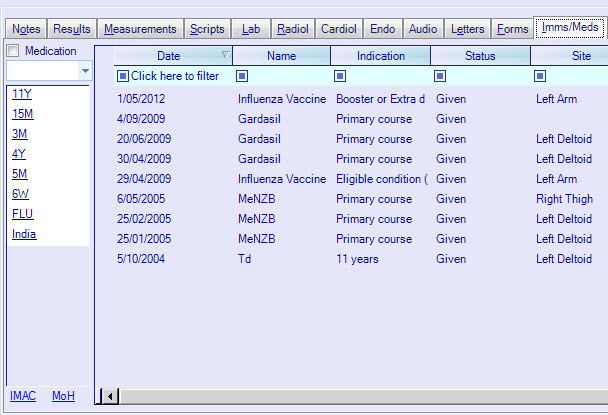The width and height of the screenshot is (608, 415).
Task: Open the Site column filter icon
Action: tap(540, 76)
